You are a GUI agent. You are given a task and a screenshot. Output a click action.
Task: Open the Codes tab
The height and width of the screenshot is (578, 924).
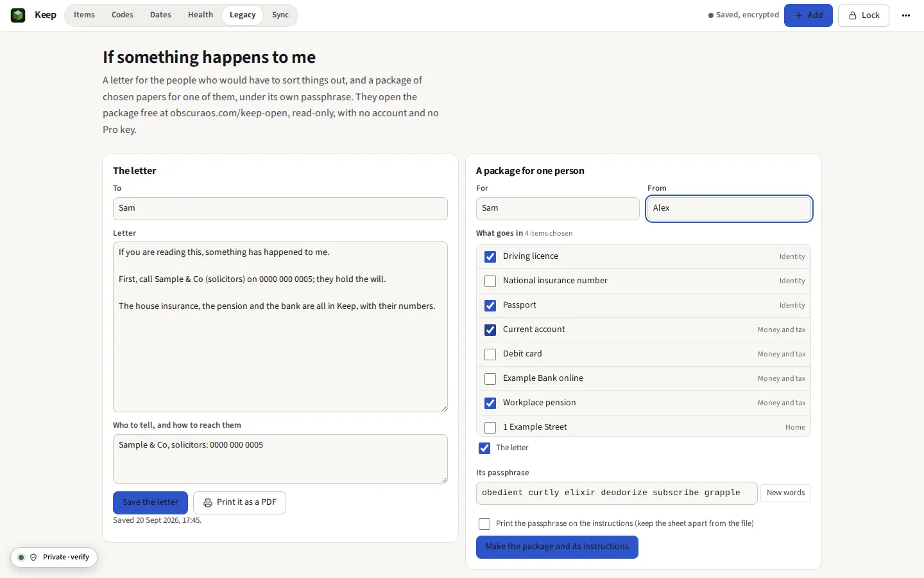123,15
